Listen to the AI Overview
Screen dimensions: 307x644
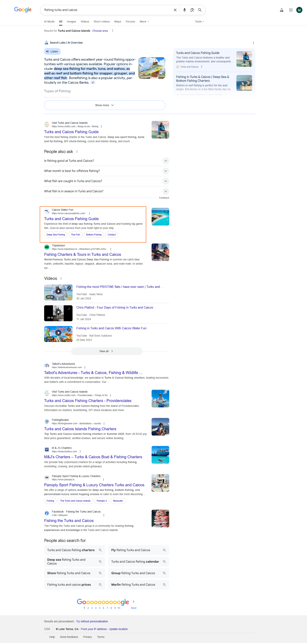(x=52, y=51)
